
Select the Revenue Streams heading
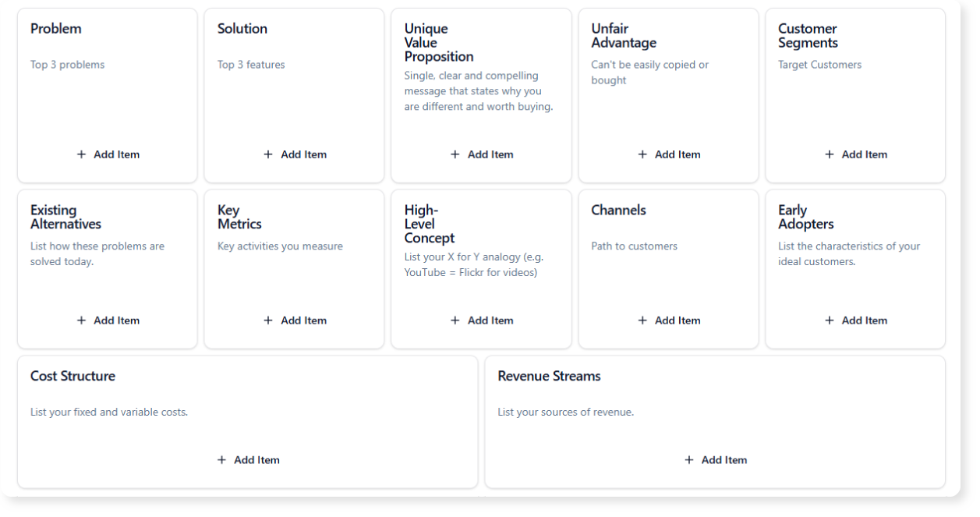click(550, 377)
